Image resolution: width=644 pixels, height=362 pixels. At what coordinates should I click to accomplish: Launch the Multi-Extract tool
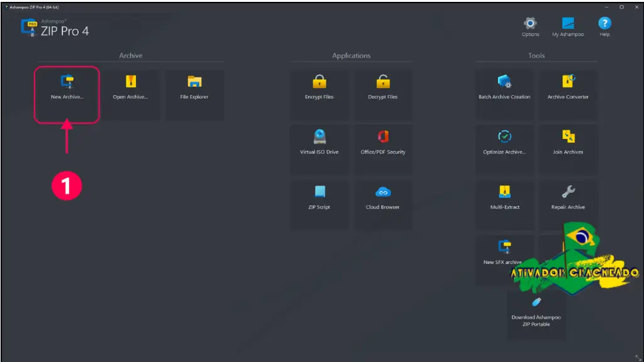pos(504,205)
